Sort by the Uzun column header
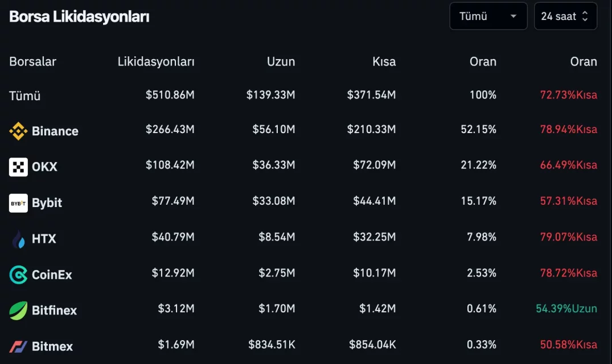Screen dimensions: 612x364 click(x=281, y=61)
